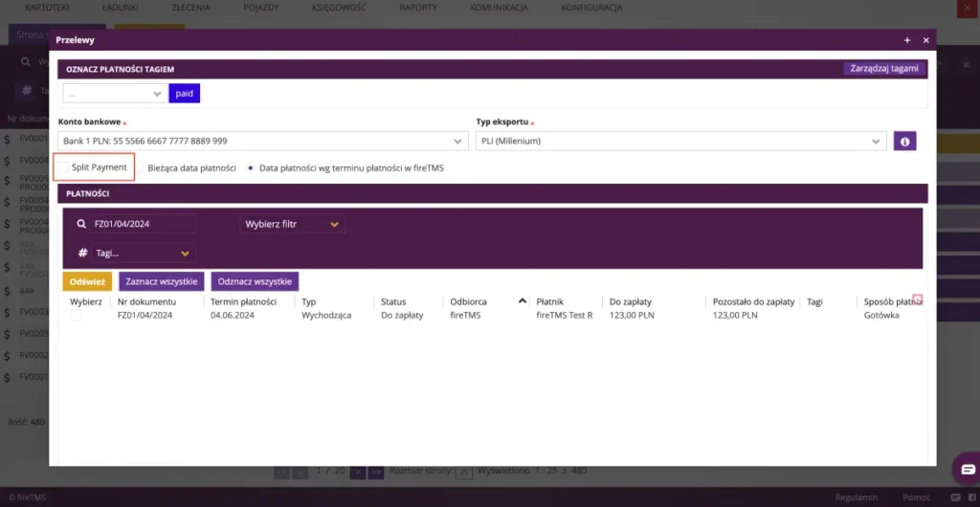
Task: Click the sort arrow beside Odbiorca column
Action: point(523,301)
